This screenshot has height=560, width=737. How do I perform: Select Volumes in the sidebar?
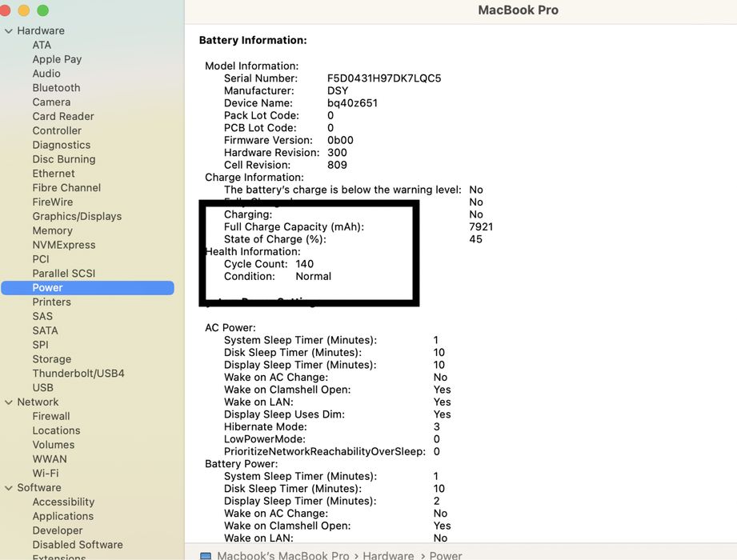pos(54,445)
